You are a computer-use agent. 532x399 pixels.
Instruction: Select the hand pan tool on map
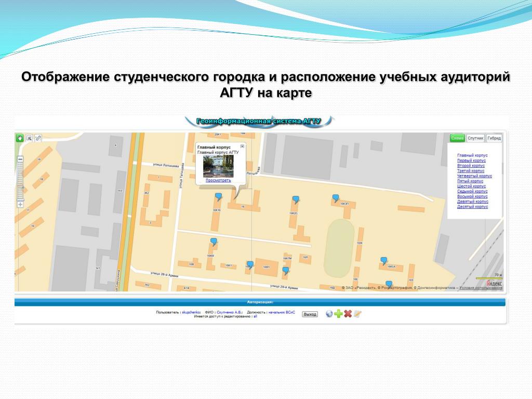[x=20, y=138]
